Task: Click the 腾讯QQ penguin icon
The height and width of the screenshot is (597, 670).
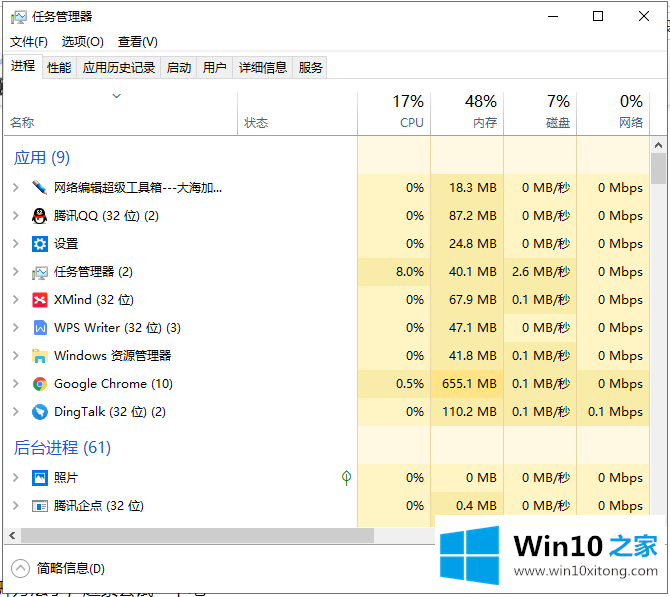Action: (x=39, y=216)
